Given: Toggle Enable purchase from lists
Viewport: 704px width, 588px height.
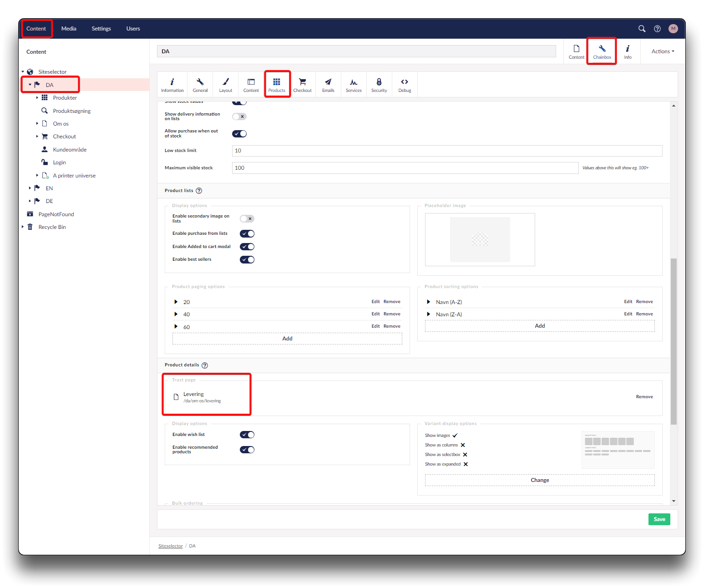Looking at the screenshot, I should 247,234.
